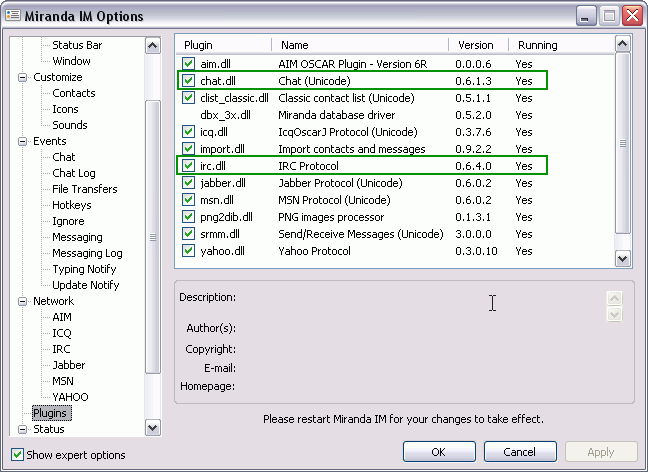Select YAHOO network settings

coord(70,398)
